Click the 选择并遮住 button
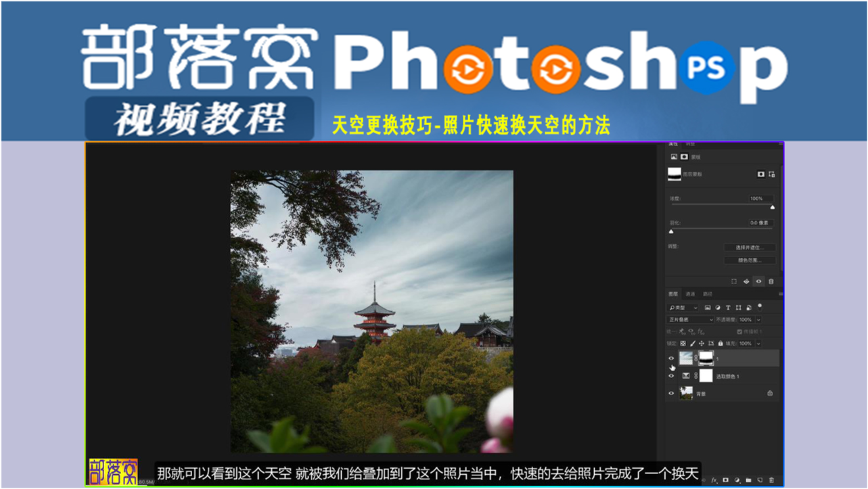This screenshot has height=489, width=868. [749, 248]
